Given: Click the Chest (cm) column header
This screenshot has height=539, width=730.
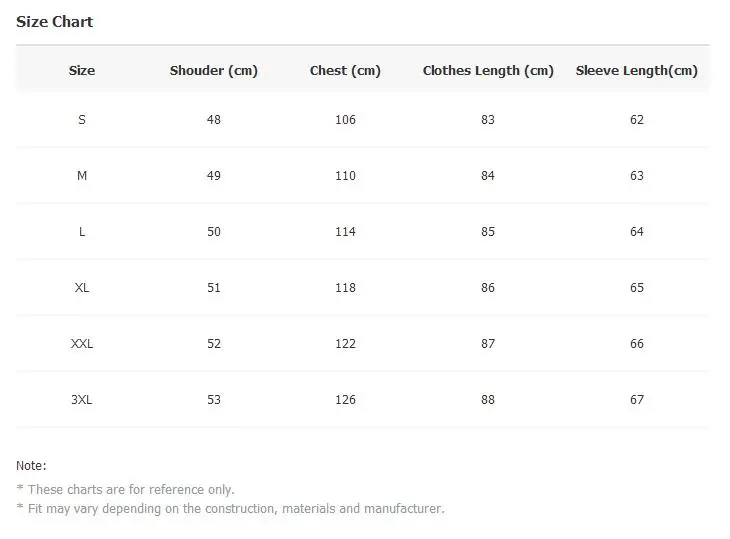Looking at the screenshot, I should point(345,71).
